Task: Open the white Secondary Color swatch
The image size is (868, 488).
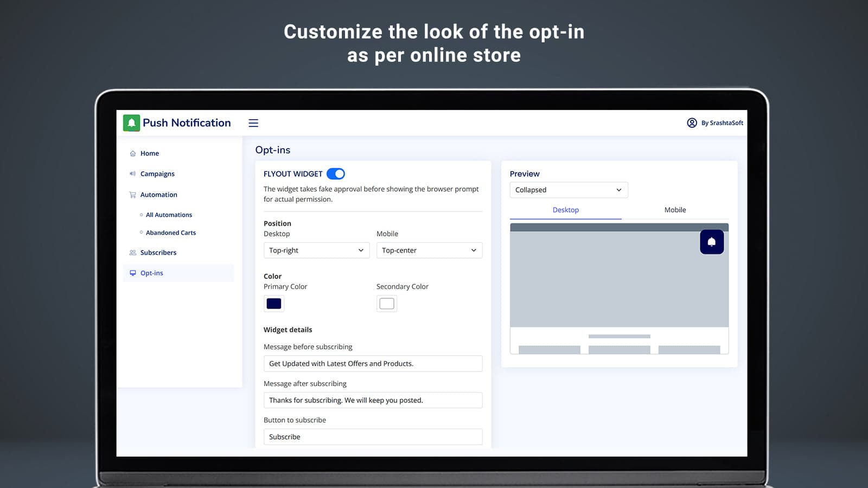Action: point(387,304)
